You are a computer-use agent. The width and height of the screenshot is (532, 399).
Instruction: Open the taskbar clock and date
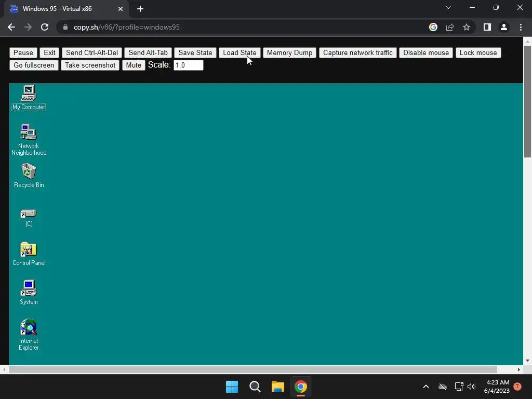point(497,387)
